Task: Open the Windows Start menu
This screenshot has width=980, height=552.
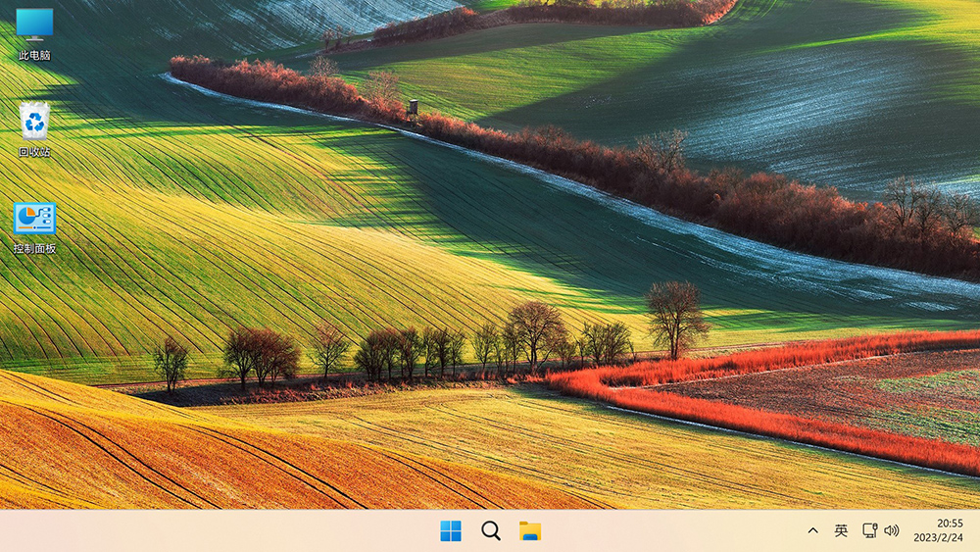Action: pos(451,530)
